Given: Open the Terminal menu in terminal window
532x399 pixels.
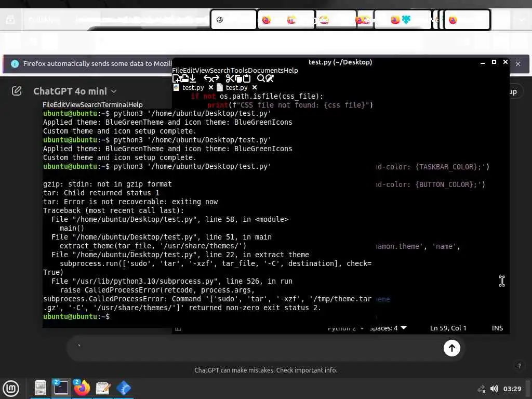Looking at the screenshot, I should point(117,104).
